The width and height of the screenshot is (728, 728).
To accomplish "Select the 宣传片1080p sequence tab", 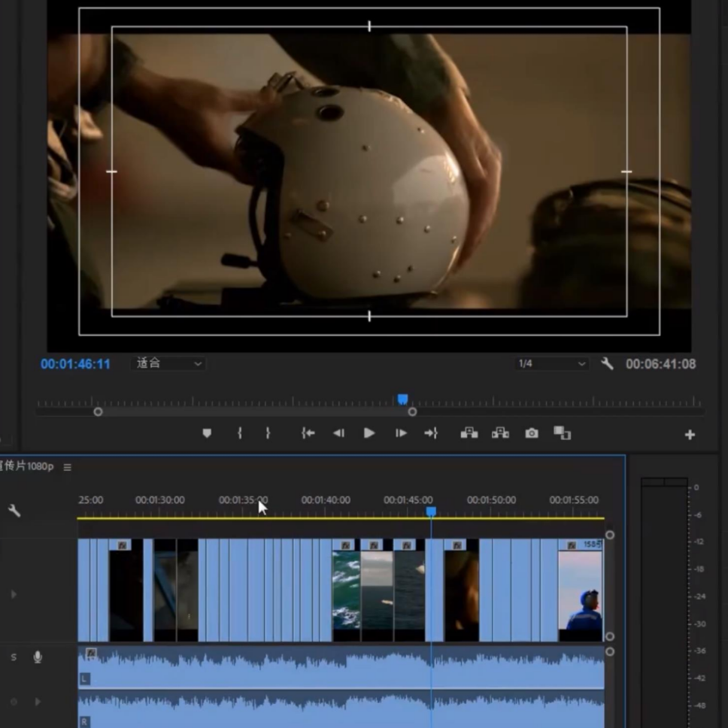I will click(x=26, y=466).
